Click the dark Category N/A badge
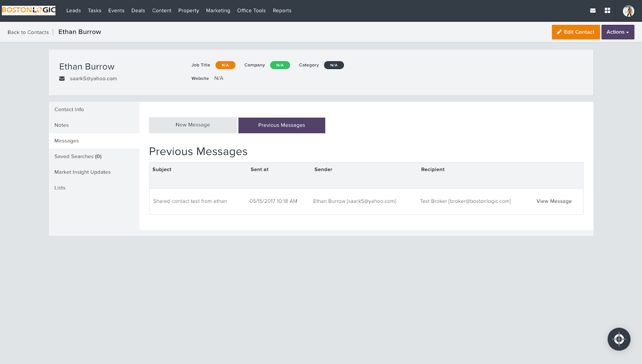The height and width of the screenshot is (364, 642). click(x=334, y=65)
